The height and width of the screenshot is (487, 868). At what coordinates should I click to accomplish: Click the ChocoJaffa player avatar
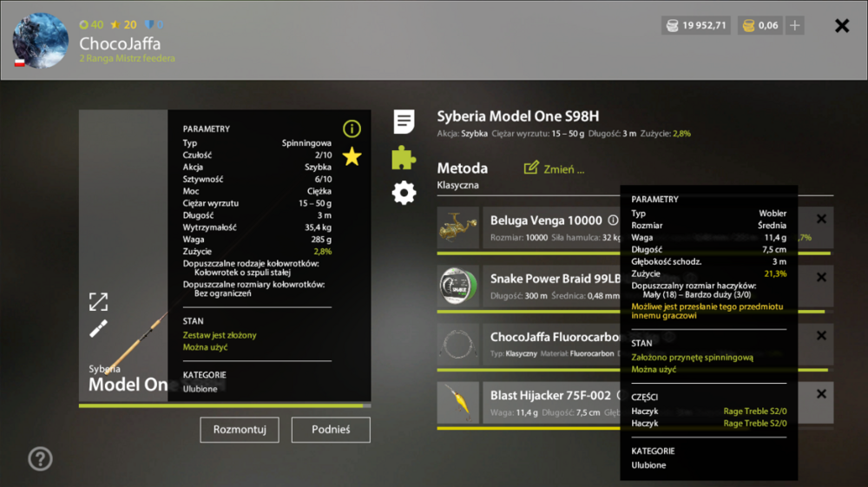pos(41,41)
